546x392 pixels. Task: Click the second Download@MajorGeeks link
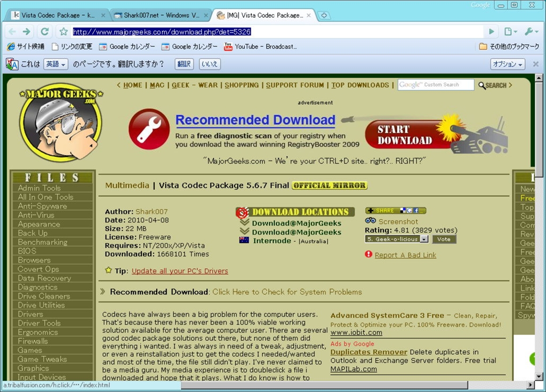pyautogui.click(x=296, y=232)
